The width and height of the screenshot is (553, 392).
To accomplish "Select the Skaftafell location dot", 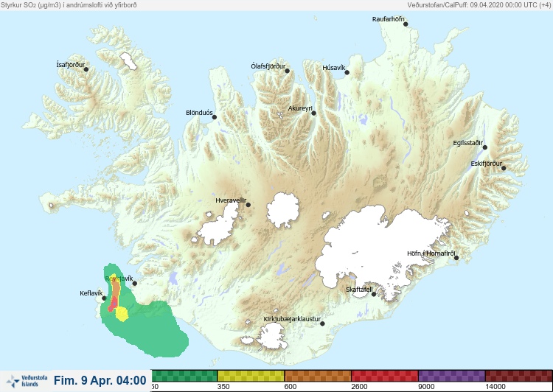I will pos(374,294).
